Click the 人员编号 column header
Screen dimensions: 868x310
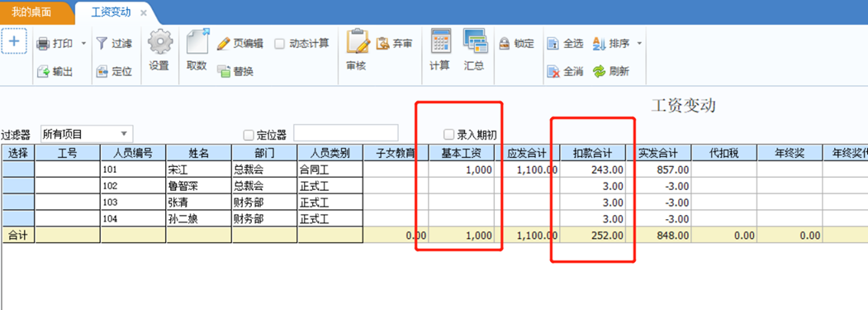[x=134, y=153]
